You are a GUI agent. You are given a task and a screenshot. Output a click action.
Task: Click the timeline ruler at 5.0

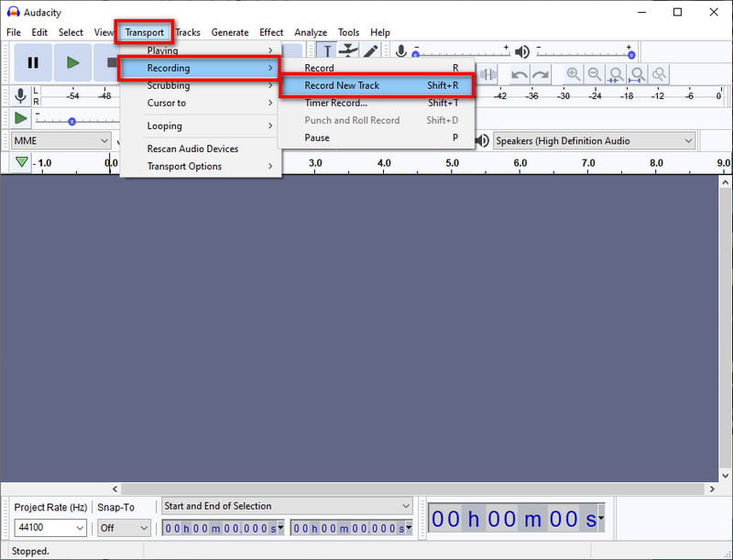452,163
